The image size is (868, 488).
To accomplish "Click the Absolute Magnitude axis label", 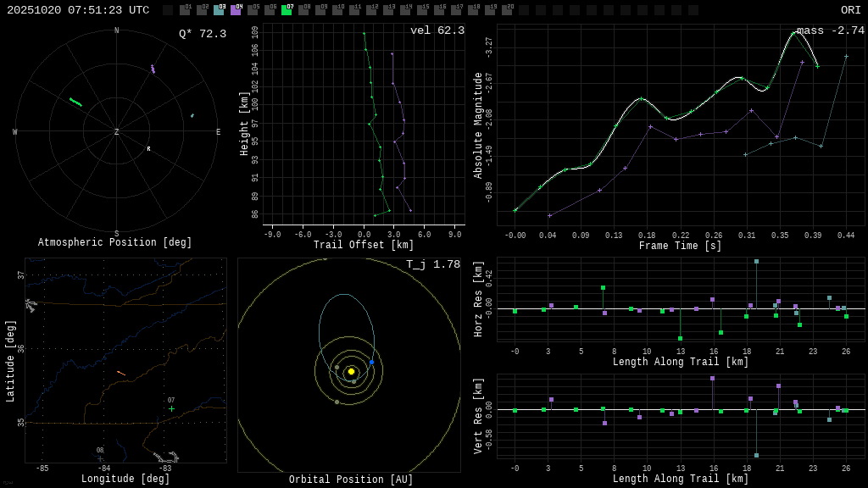I will pos(478,125).
